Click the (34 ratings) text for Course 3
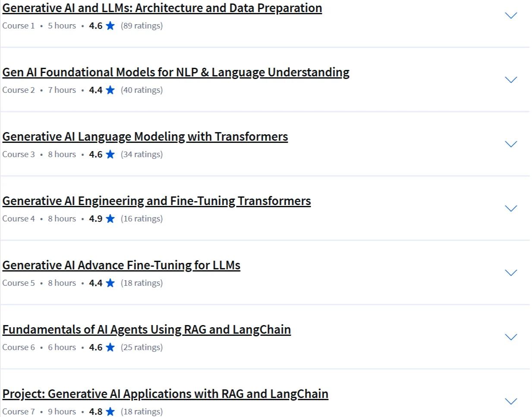The width and height of the screenshot is (532, 417). pyautogui.click(x=142, y=155)
